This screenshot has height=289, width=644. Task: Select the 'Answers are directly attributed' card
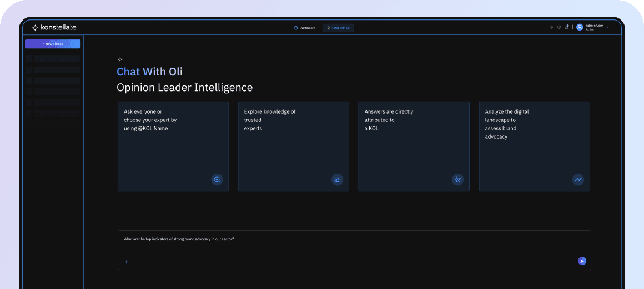coord(414,146)
